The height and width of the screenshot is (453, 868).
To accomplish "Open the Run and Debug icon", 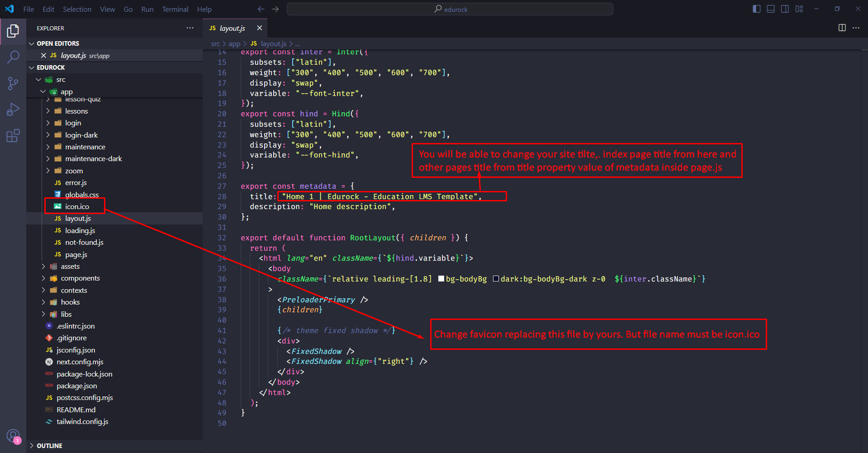I will coord(13,110).
